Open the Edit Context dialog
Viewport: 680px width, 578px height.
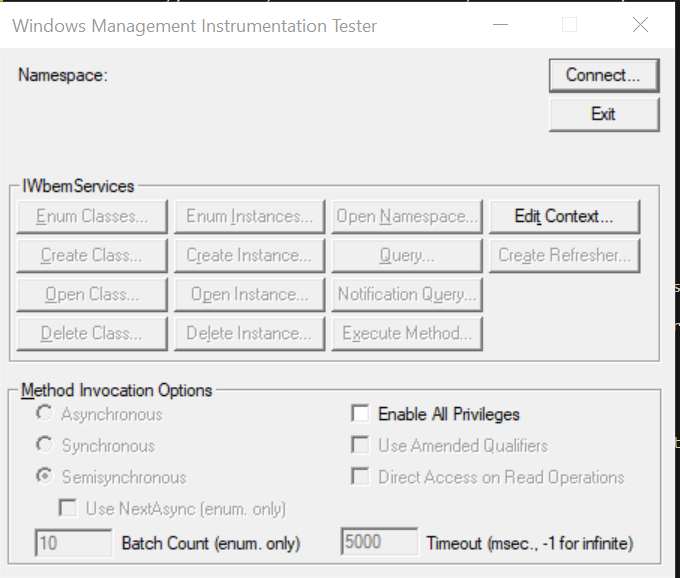pos(563,216)
